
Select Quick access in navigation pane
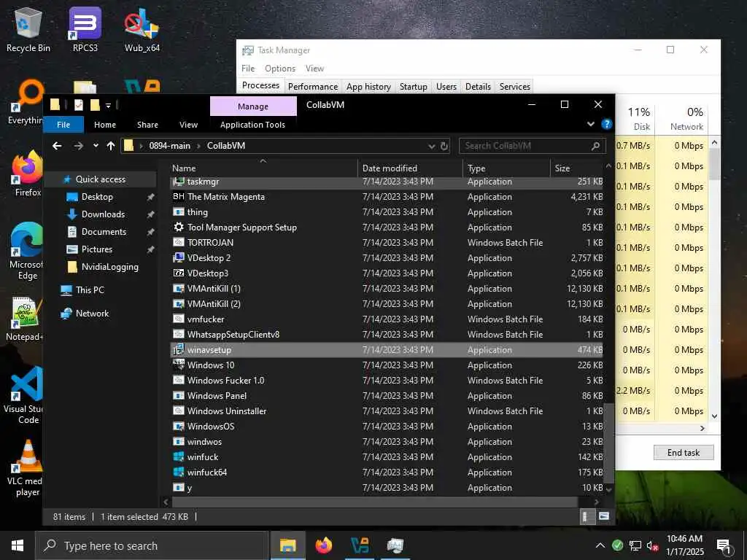tap(101, 179)
